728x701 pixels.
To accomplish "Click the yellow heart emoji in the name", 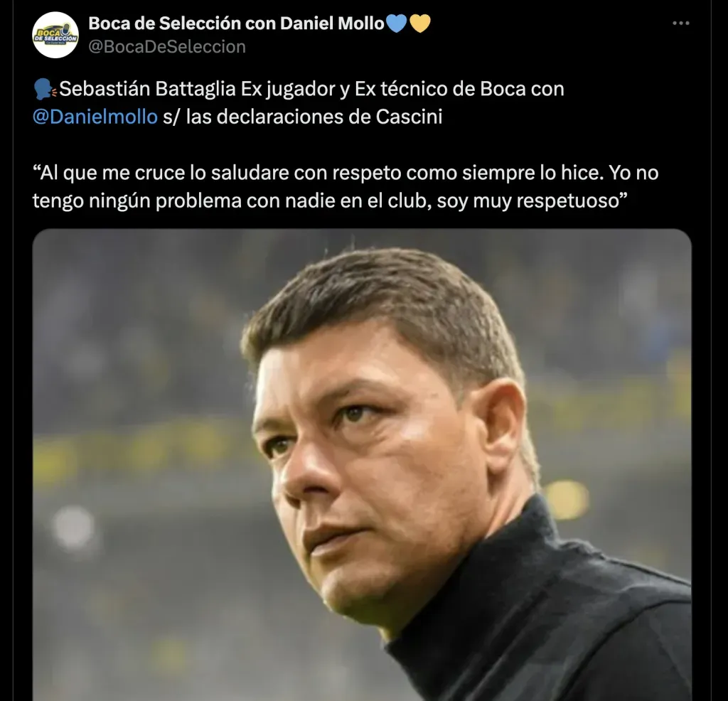I will [419, 23].
